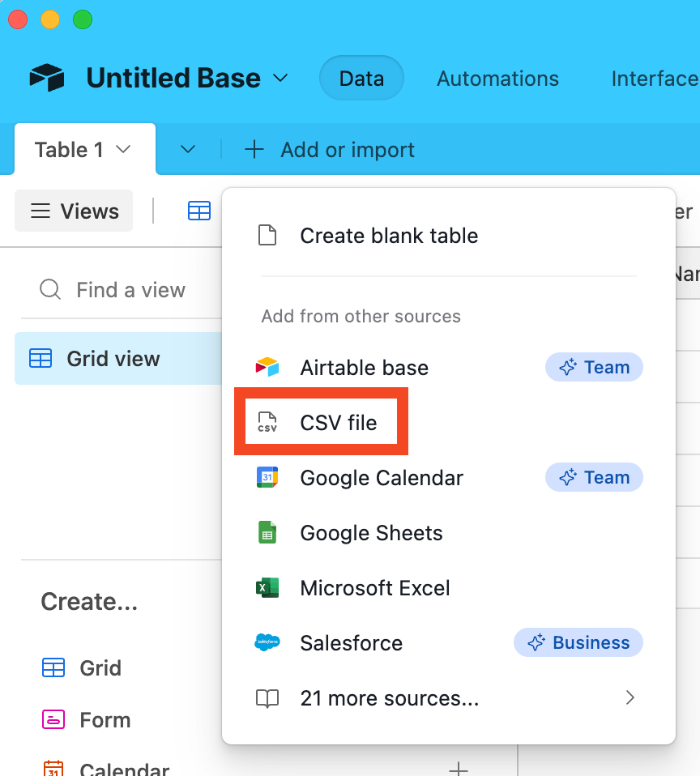Choose Create blank table menu option

[389, 236]
